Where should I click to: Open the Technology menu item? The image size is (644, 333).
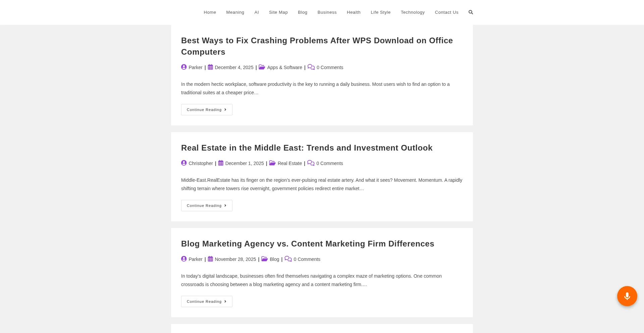coord(413,12)
